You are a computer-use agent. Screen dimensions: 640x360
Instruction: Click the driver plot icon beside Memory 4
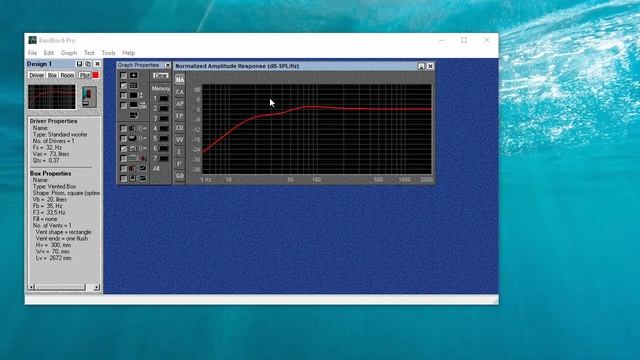138,129
